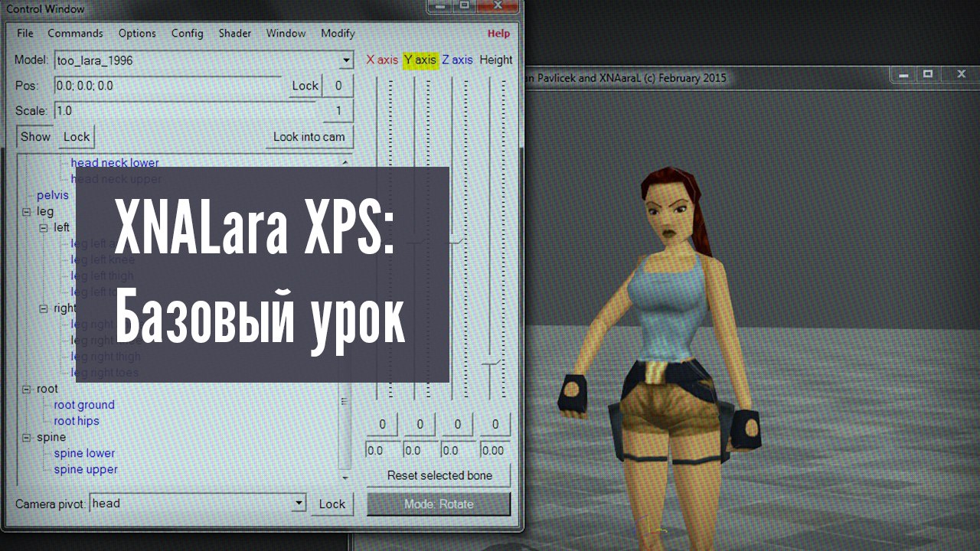The image size is (980, 551).
Task: Click the Height value field showing 0.00
Action: click(495, 451)
